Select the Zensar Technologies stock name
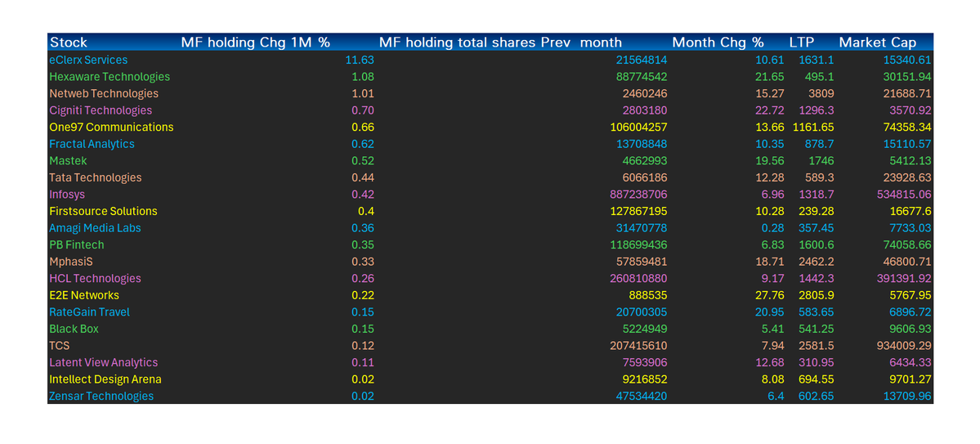 101,397
